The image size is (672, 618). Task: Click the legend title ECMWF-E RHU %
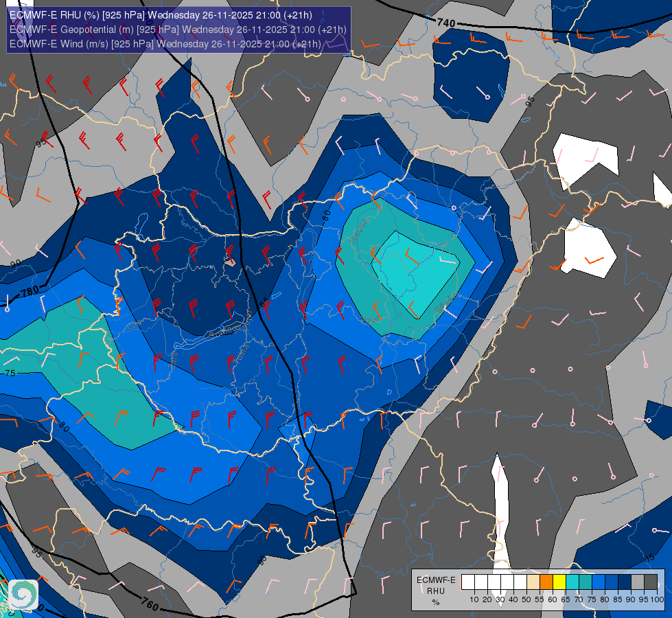tap(436, 591)
